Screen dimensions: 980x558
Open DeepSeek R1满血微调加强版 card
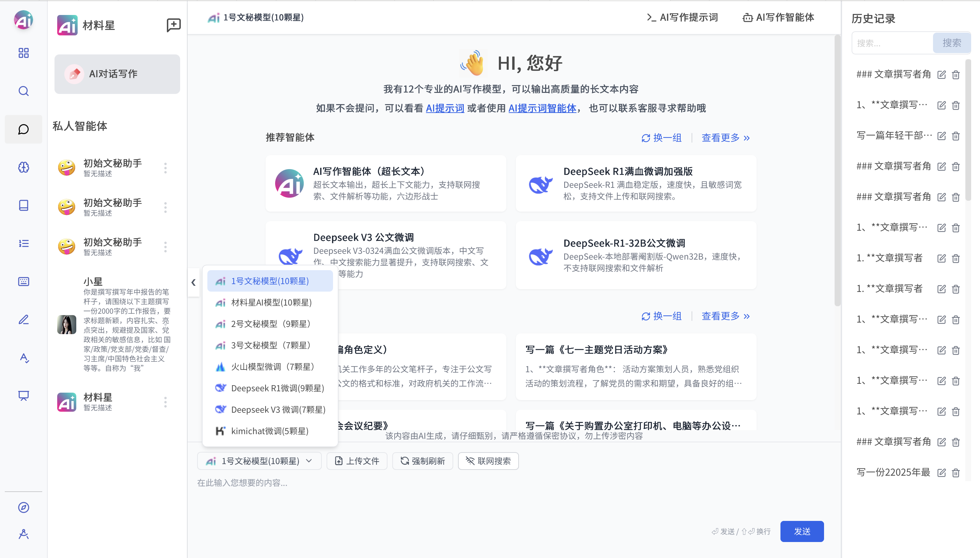(x=636, y=183)
